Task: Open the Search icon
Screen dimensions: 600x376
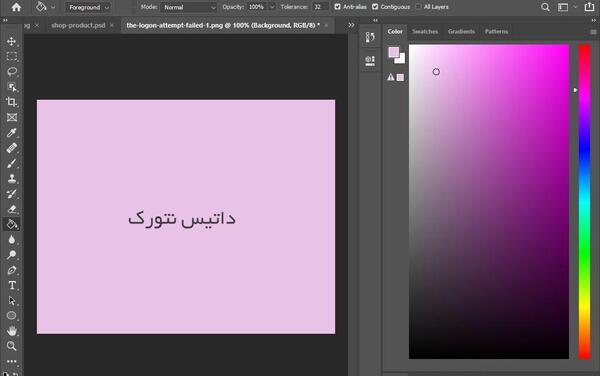Action: pos(545,7)
